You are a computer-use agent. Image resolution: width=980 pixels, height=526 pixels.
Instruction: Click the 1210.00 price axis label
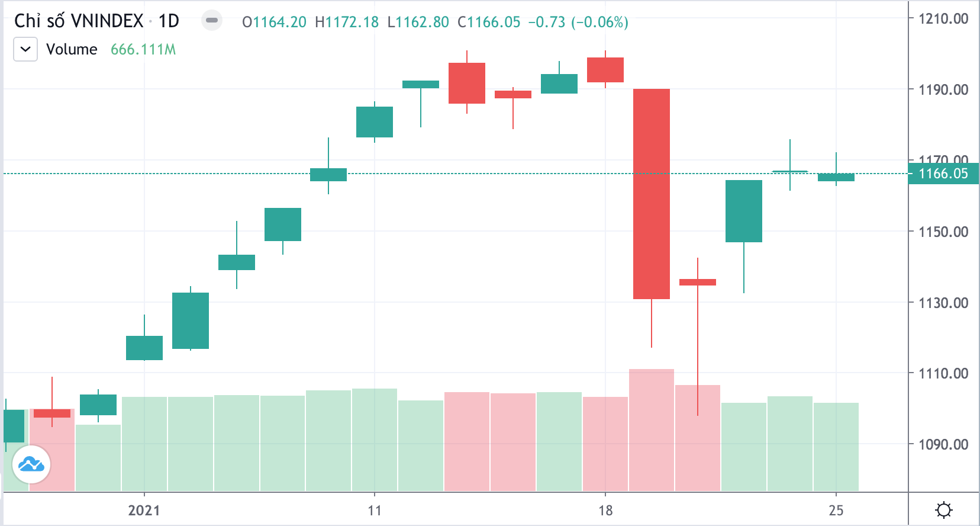coord(943,19)
